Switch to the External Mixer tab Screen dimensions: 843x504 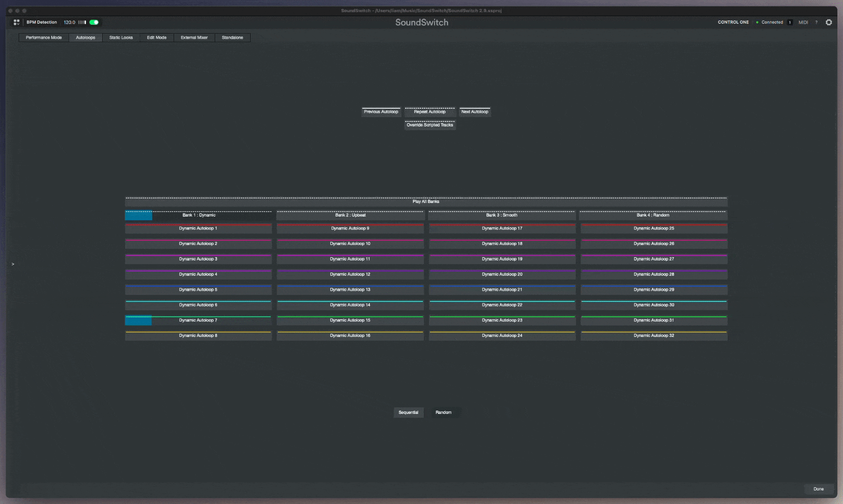(194, 38)
